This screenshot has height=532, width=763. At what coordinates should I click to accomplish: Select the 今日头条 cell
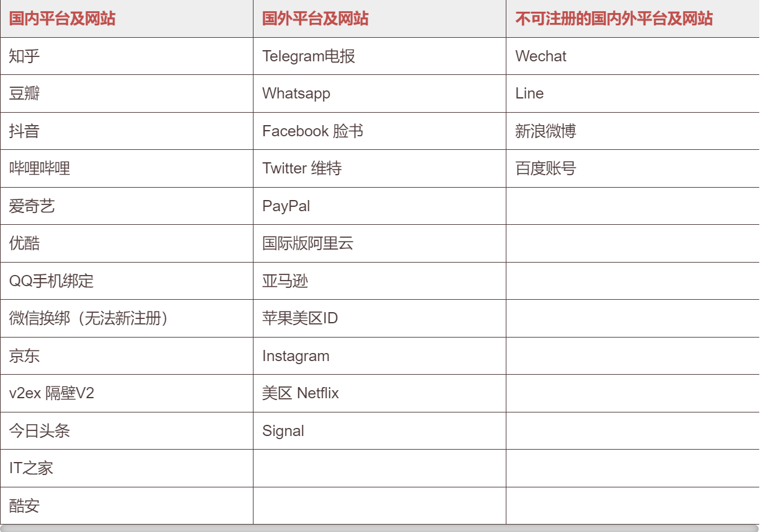[x=126, y=431]
